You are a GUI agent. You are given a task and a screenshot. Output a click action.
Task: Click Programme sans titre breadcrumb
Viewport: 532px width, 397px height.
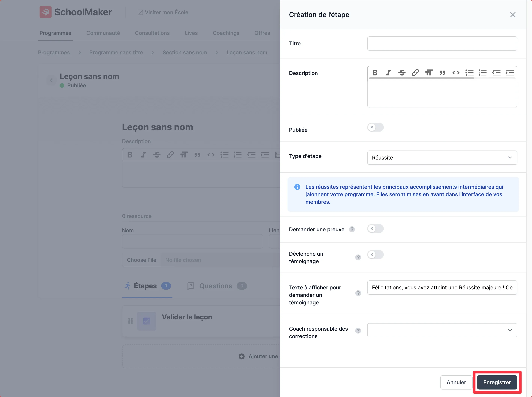[x=116, y=52]
